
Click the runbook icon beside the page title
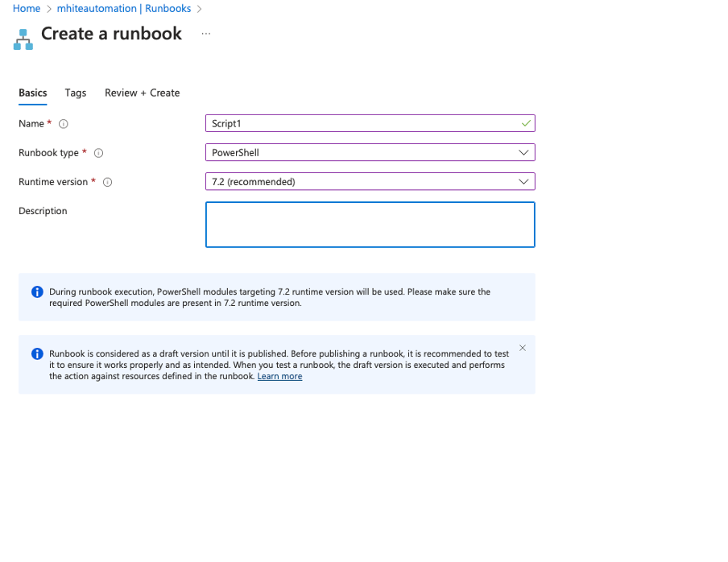[24, 39]
